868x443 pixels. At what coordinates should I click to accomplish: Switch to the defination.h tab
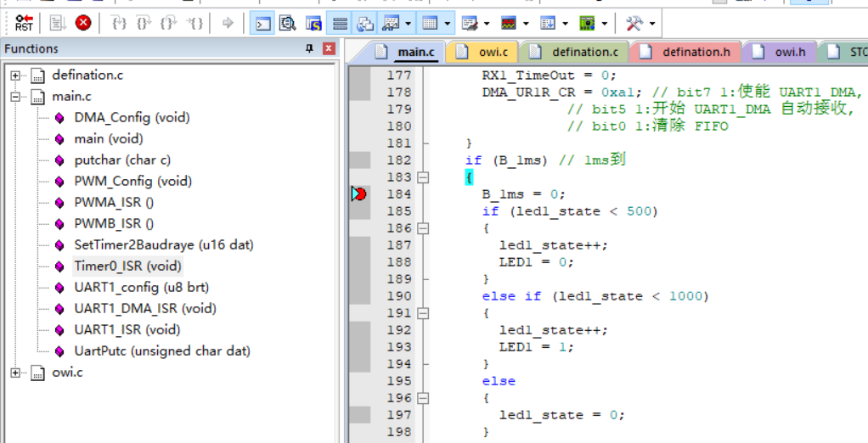point(685,52)
